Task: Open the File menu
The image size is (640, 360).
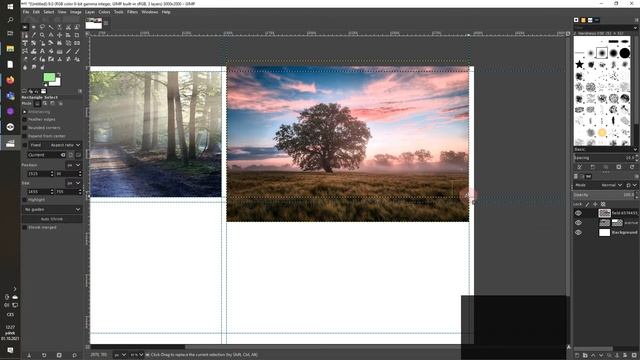Action: pyautogui.click(x=26, y=12)
